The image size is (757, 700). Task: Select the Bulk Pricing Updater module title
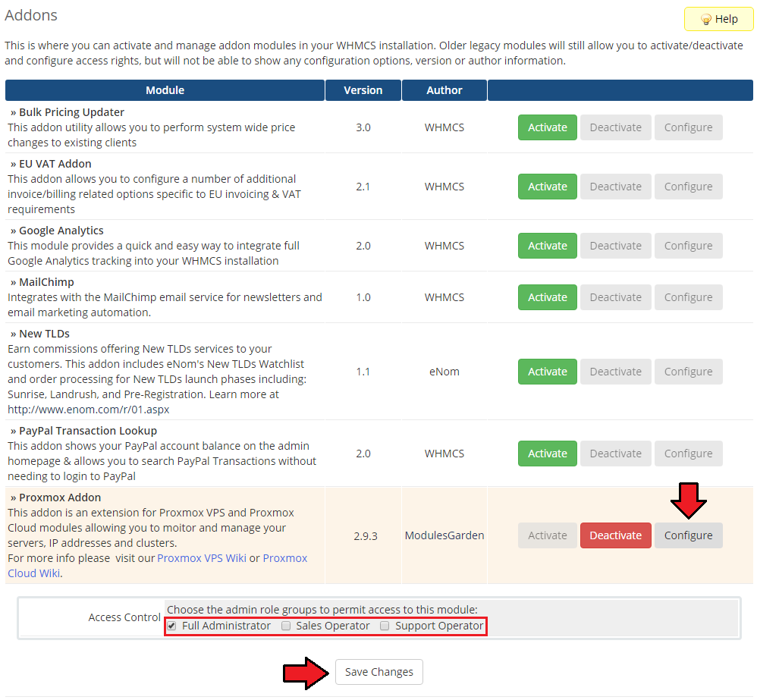coord(71,112)
